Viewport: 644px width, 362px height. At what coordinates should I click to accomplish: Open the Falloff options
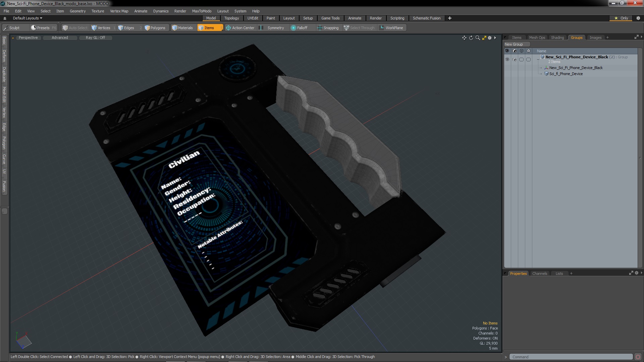pos(299,28)
